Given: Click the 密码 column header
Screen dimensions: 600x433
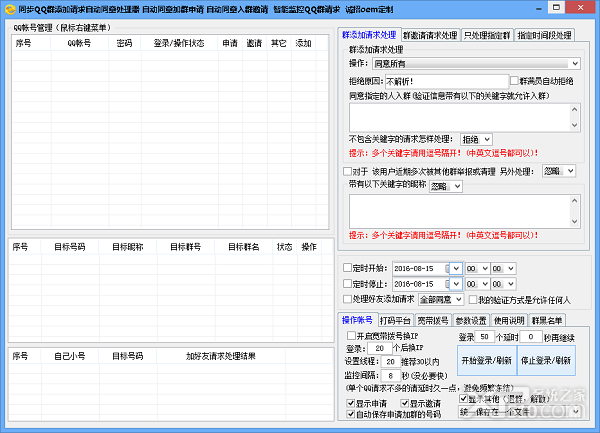Looking at the screenshot, I should (x=125, y=43).
